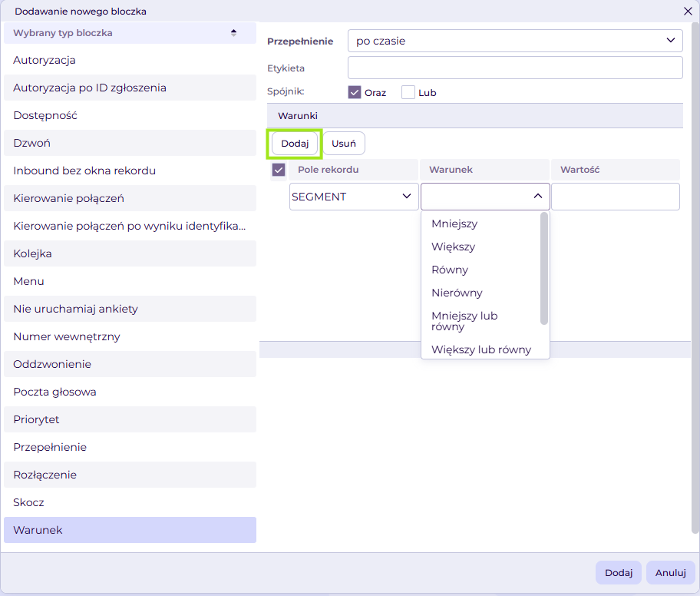Click the Warunki section header
The image size is (700, 596).
tap(475, 116)
